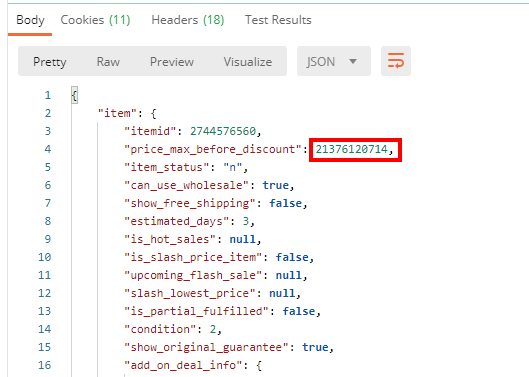Select the Visualize view mode
The width and height of the screenshot is (529, 377).
tap(248, 62)
